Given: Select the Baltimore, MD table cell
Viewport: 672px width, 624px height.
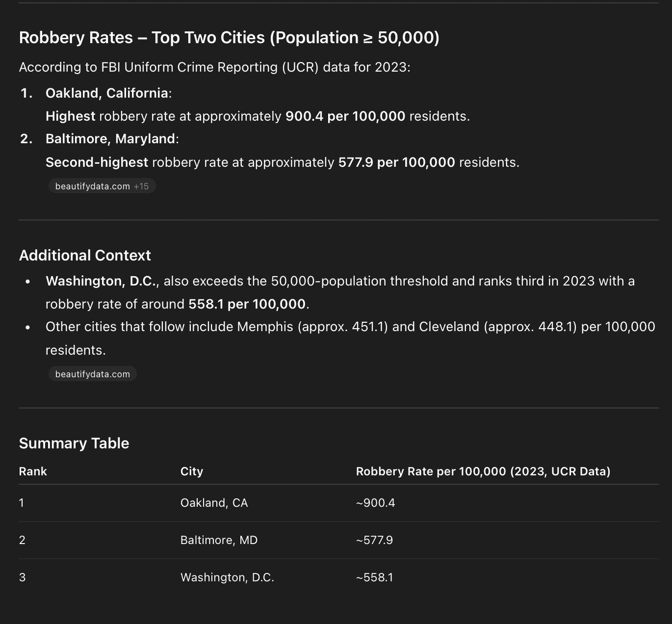Looking at the screenshot, I should pos(219,540).
